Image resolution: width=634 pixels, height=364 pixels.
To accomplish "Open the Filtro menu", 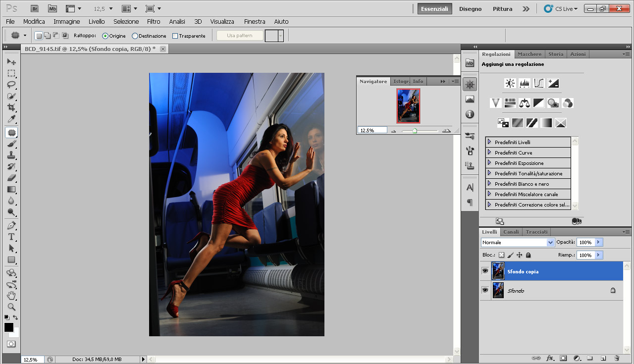I will 154,22.
